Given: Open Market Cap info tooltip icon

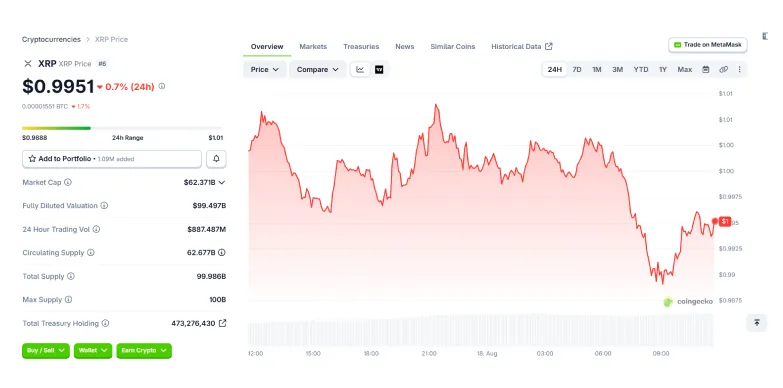Looking at the screenshot, I should click(x=68, y=182).
